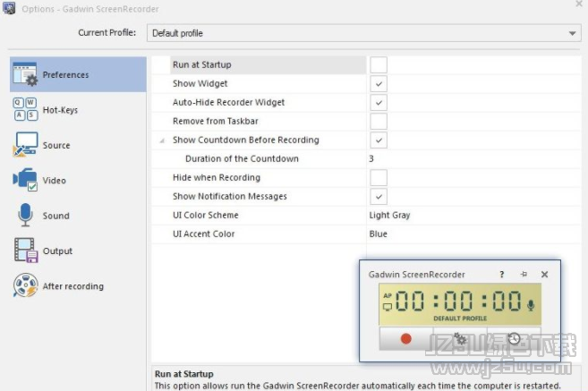Click DEFAULT PROFILE text on widget
Viewport: 588px width, 391px height.
[460, 319]
